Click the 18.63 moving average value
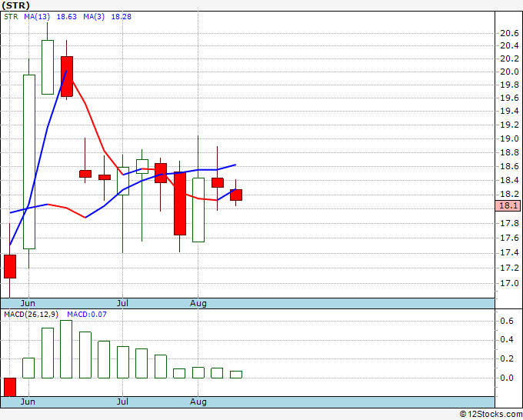Viewport: 523px width, 420px height. [66, 17]
